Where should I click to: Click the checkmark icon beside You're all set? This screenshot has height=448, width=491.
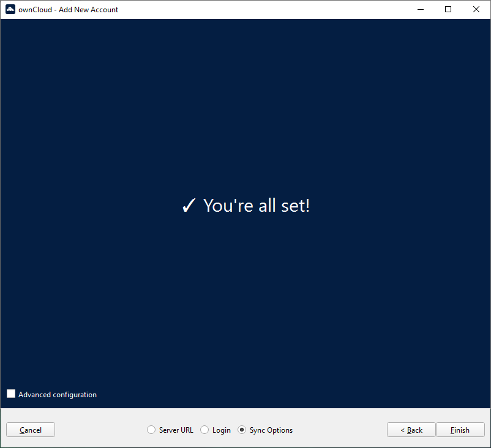click(x=189, y=206)
